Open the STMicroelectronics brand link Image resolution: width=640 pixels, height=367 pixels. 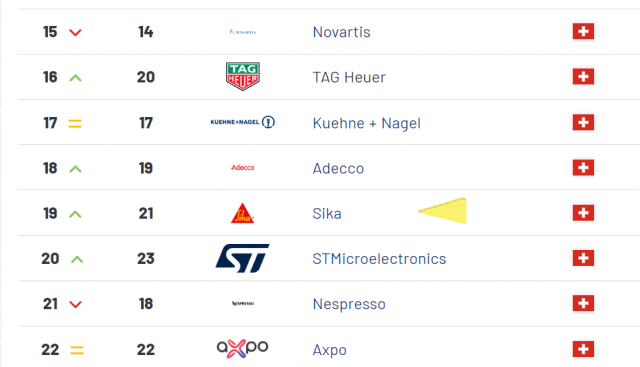tap(379, 259)
